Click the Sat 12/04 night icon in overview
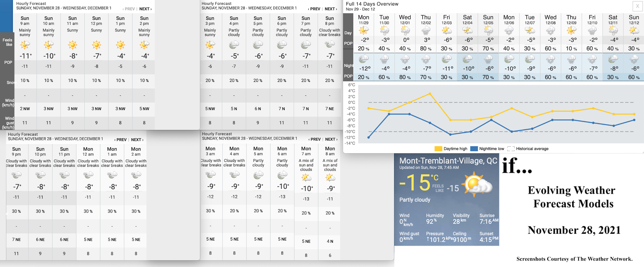 tap(468, 59)
